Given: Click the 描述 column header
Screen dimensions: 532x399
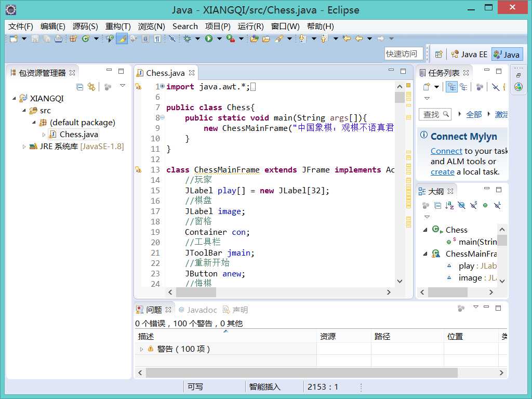Looking at the screenshot, I should 225,336.
